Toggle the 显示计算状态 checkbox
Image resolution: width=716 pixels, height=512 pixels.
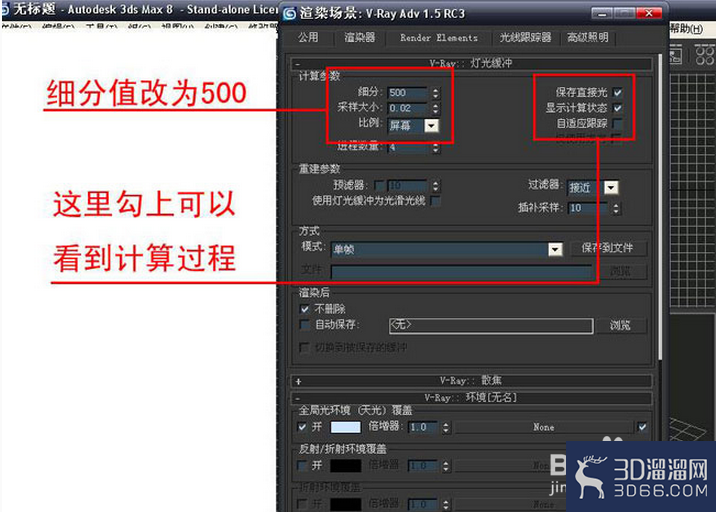(x=617, y=108)
